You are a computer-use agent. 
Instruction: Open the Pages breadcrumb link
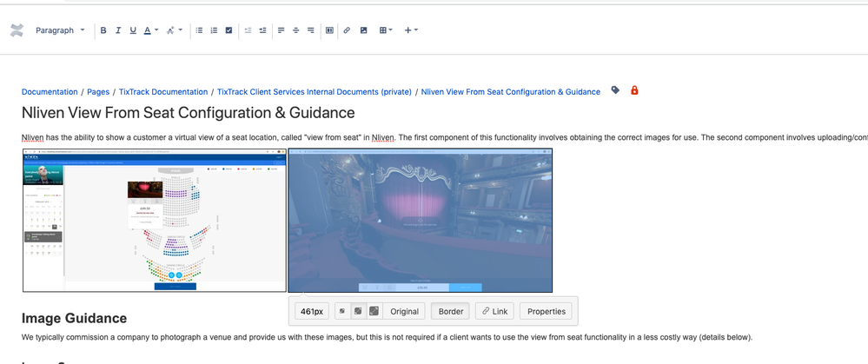[98, 92]
